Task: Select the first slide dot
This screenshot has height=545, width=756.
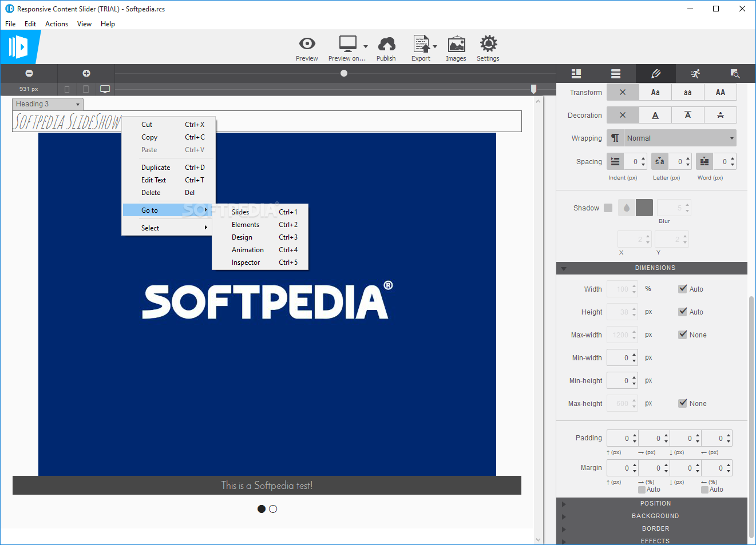Action: coord(262,509)
